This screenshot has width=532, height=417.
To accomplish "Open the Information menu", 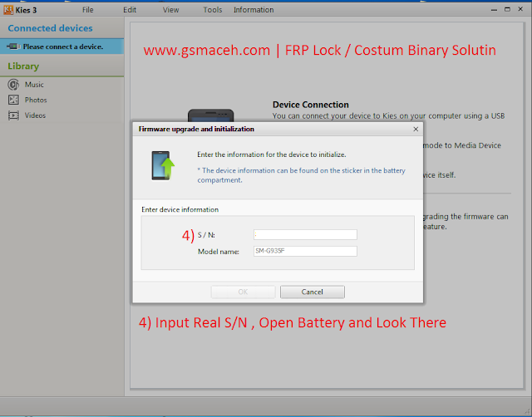I will tap(254, 10).
